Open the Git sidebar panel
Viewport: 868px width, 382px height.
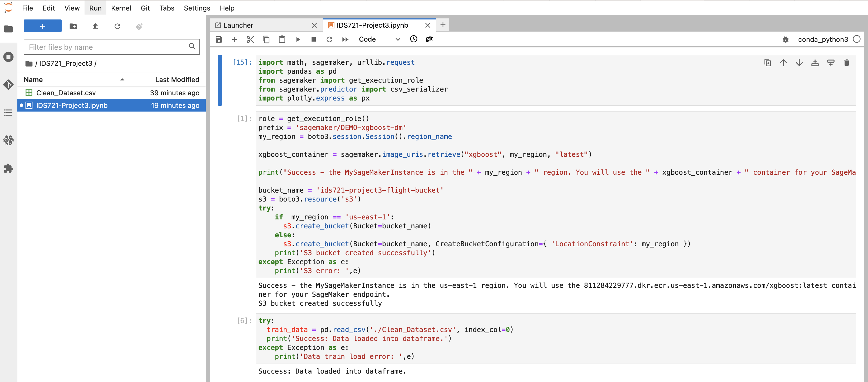pyautogui.click(x=8, y=84)
